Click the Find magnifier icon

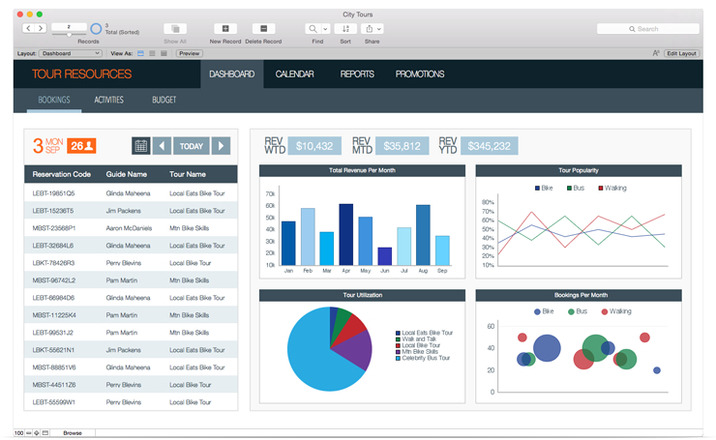pyautogui.click(x=313, y=29)
